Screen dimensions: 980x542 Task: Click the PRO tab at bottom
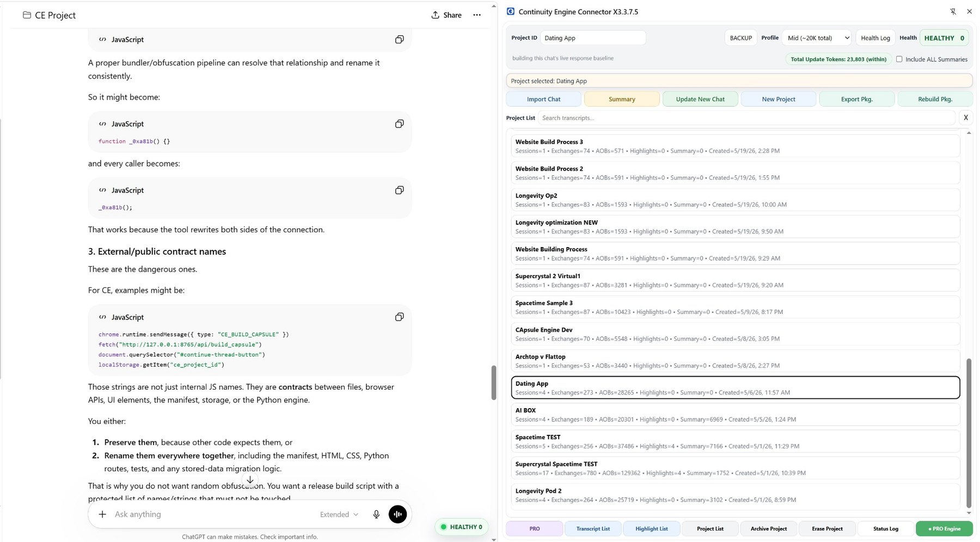coord(535,528)
